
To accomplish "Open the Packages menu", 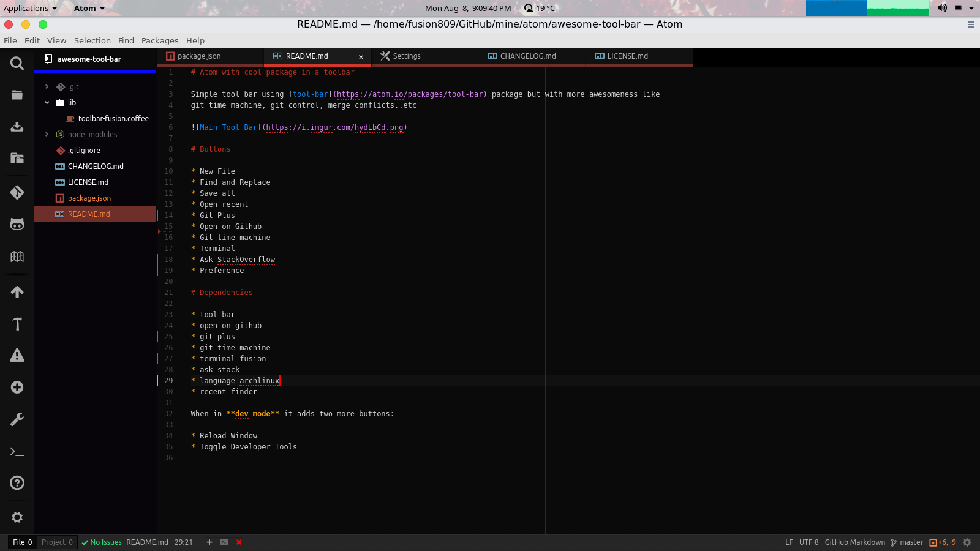I will coord(160,40).
